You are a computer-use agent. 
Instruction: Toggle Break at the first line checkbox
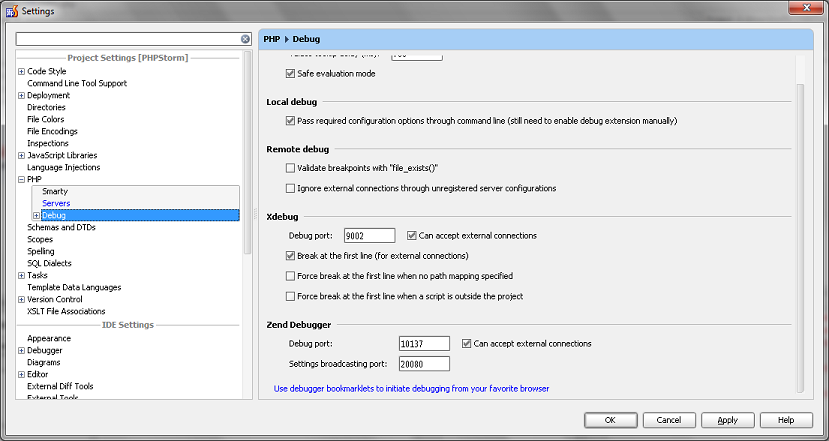[x=290, y=256]
